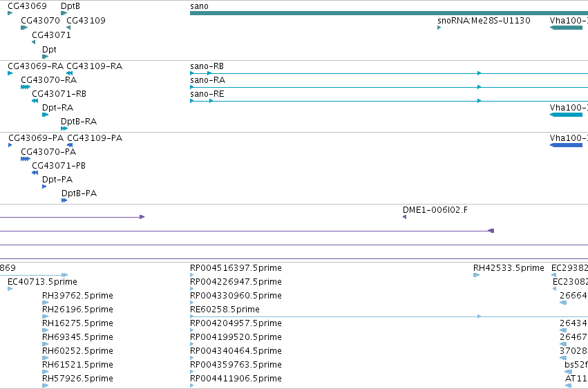Select the CG43070-RA transcript
Screen dimensions: 588x389
coord(26,87)
